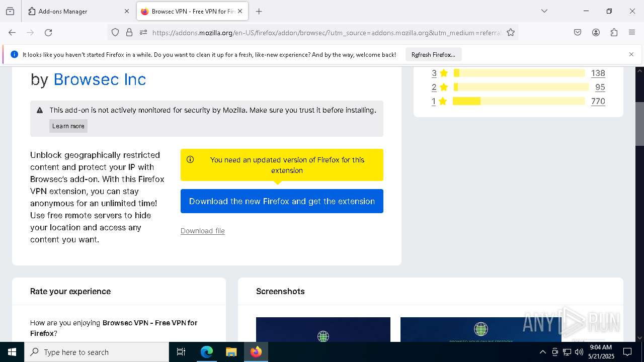Reload the current page

(48, 32)
